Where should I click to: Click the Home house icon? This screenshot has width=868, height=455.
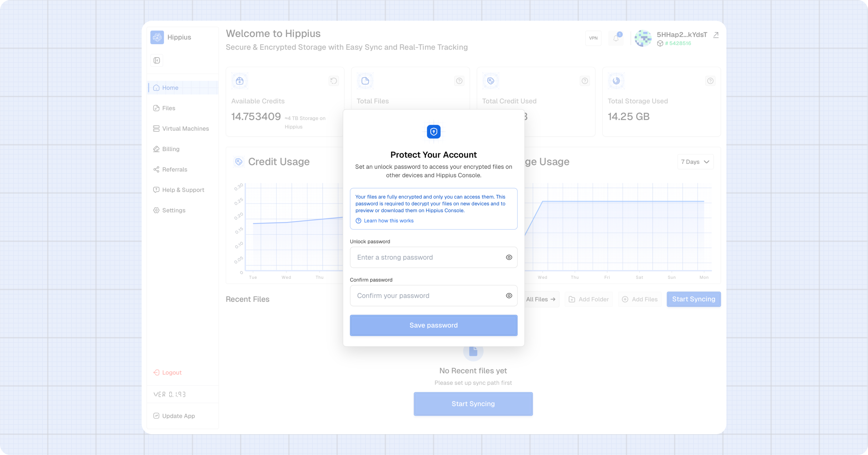pyautogui.click(x=156, y=88)
